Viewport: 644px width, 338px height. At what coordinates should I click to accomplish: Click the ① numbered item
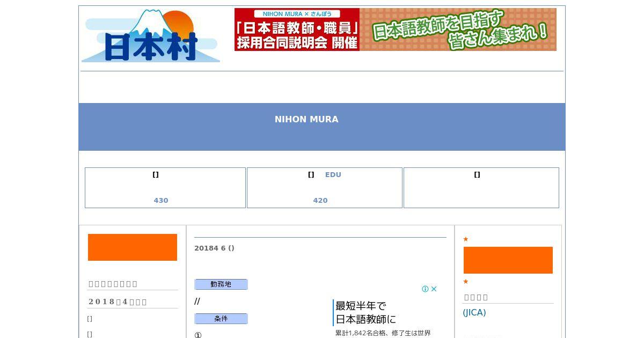198,335
